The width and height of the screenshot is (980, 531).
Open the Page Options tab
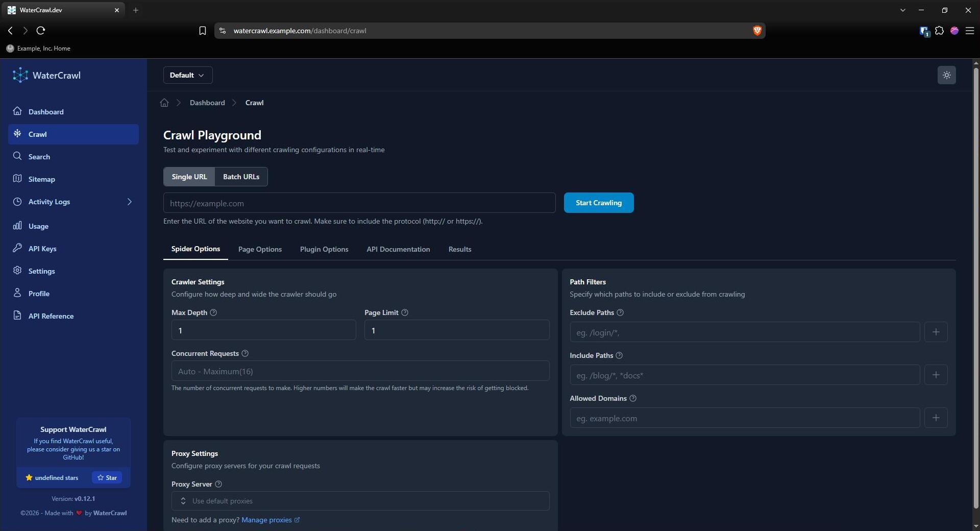(260, 249)
